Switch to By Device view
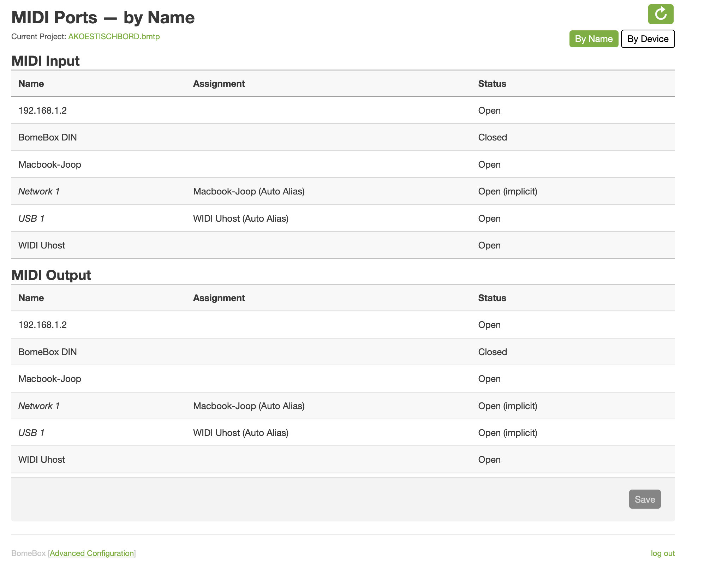The image size is (728, 569). [x=648, y=39]
